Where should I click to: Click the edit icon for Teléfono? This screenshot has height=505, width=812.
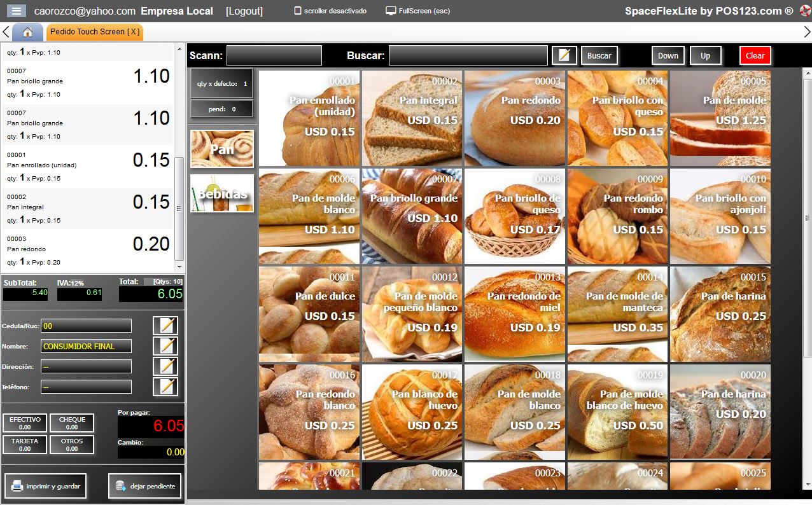[165, 386]
